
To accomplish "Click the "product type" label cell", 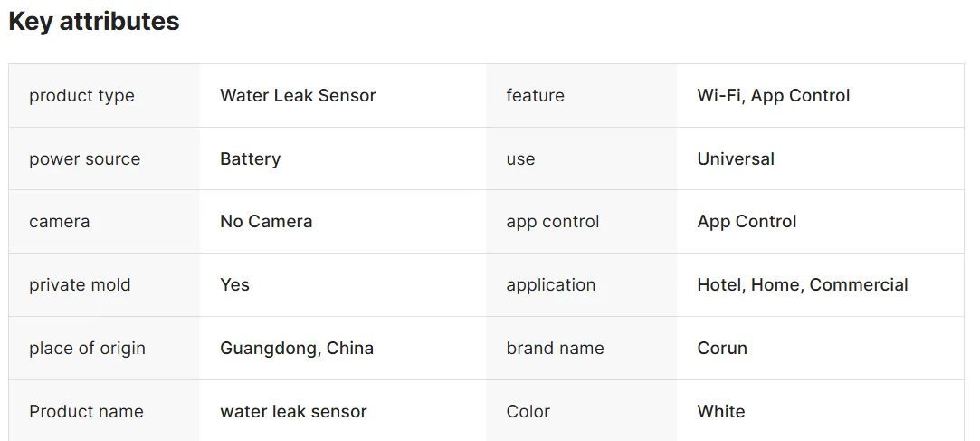I will (x=81, y=96).
